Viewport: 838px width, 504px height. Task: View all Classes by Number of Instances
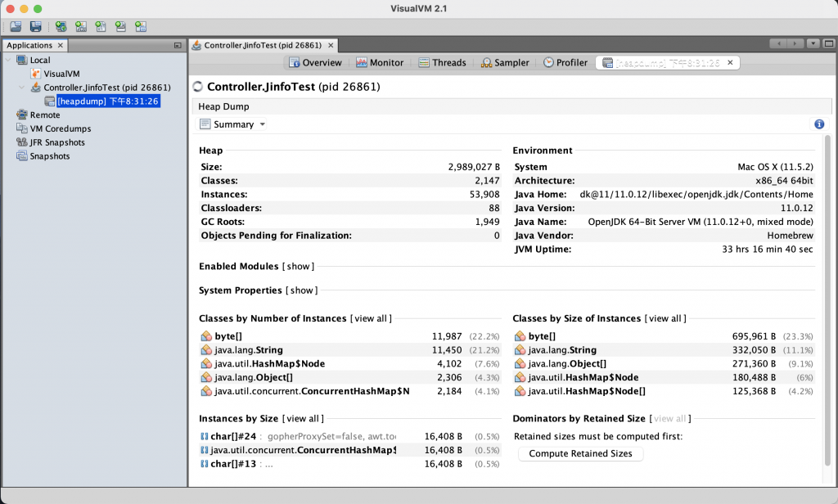point(371,318)
